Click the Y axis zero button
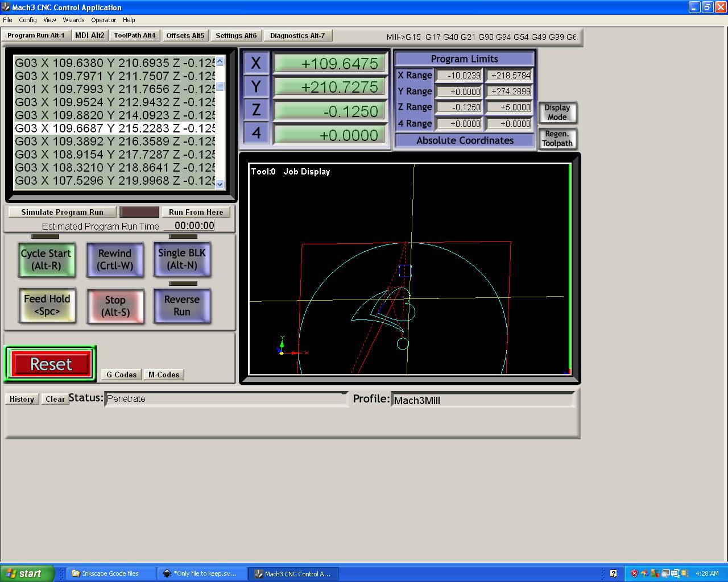728x582 pixels. pos(256,87)
